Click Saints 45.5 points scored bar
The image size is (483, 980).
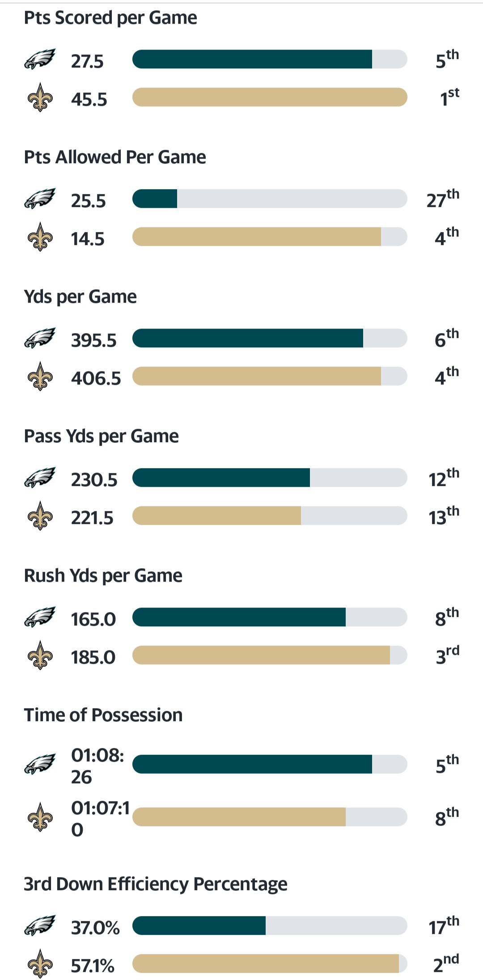pos(270,97)
